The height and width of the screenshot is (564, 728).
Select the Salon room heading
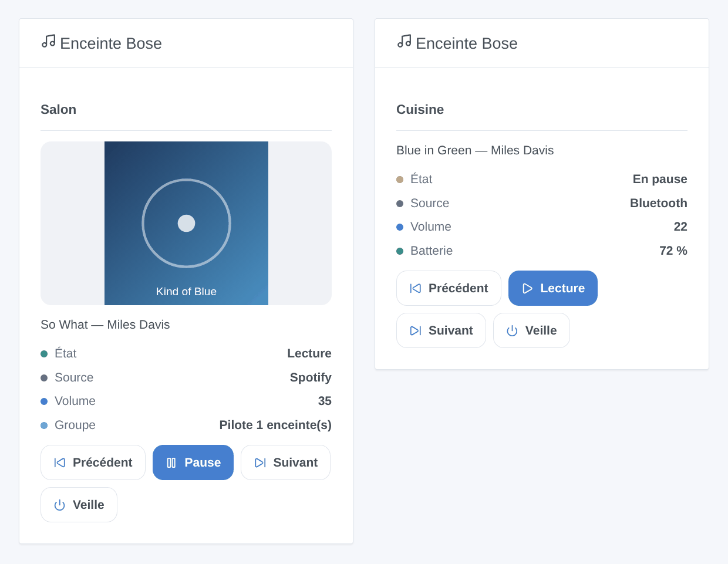click(x=58, y=110)
